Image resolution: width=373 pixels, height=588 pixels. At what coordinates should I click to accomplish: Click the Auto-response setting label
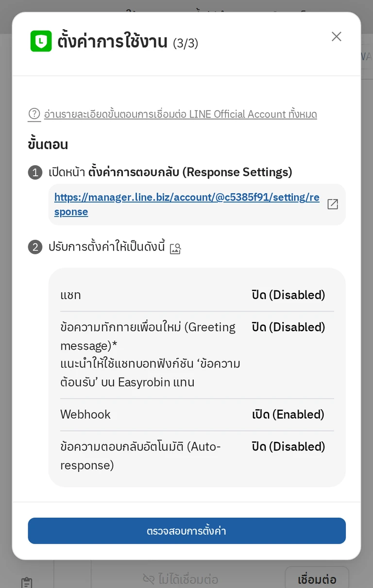[140, 455]
